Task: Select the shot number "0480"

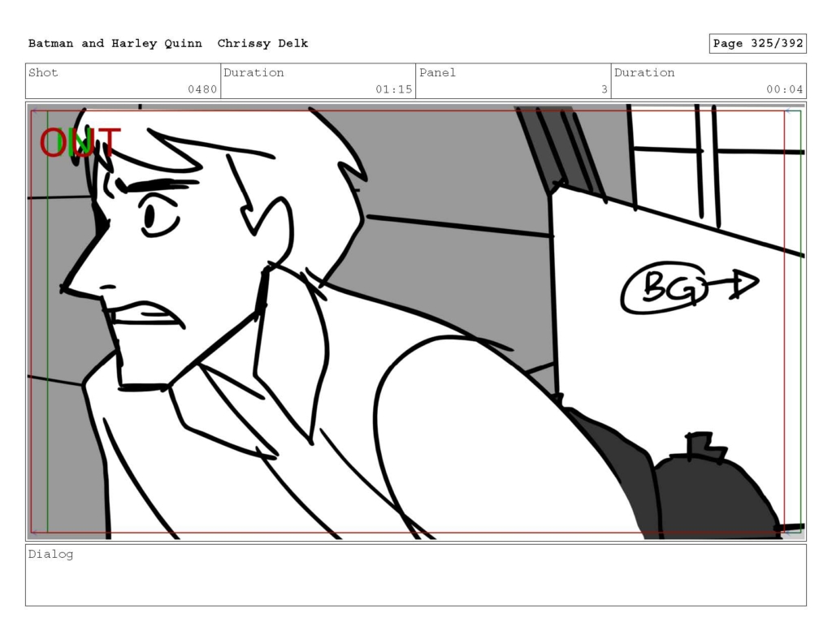Action: coord(202,89)
